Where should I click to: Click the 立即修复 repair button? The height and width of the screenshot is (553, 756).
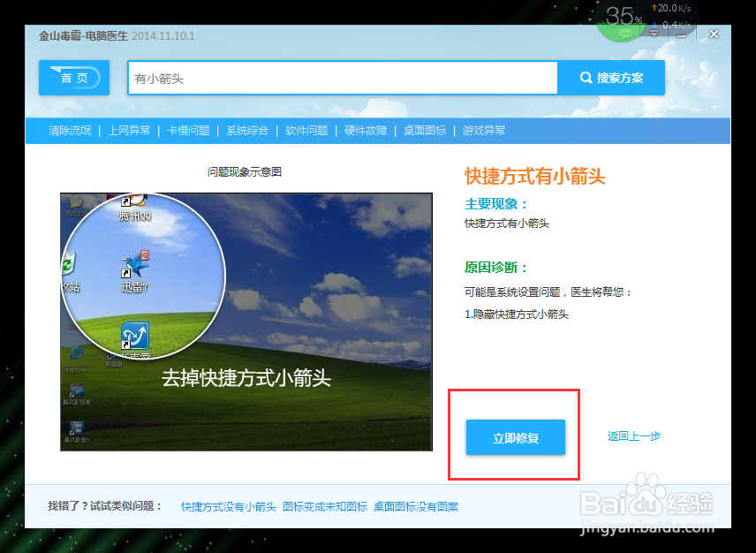(516, 437)
